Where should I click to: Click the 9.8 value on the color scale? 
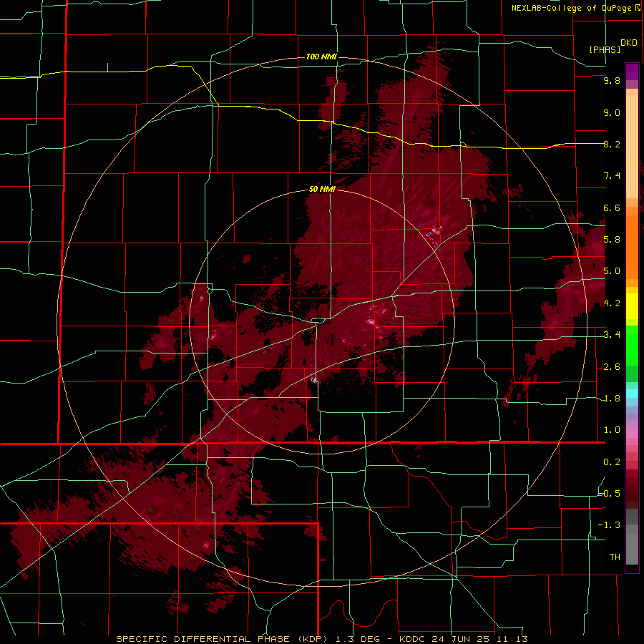(x=612, y=80)
